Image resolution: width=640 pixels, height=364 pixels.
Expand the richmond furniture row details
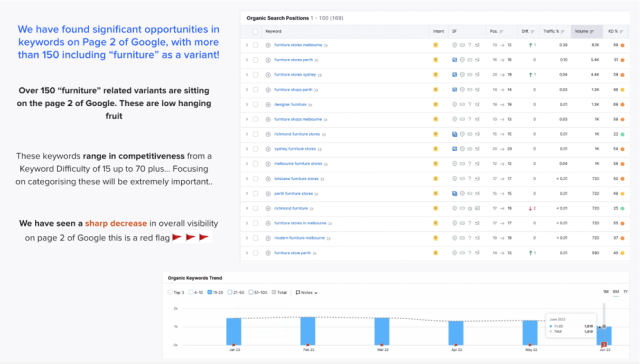pos(247,209)
